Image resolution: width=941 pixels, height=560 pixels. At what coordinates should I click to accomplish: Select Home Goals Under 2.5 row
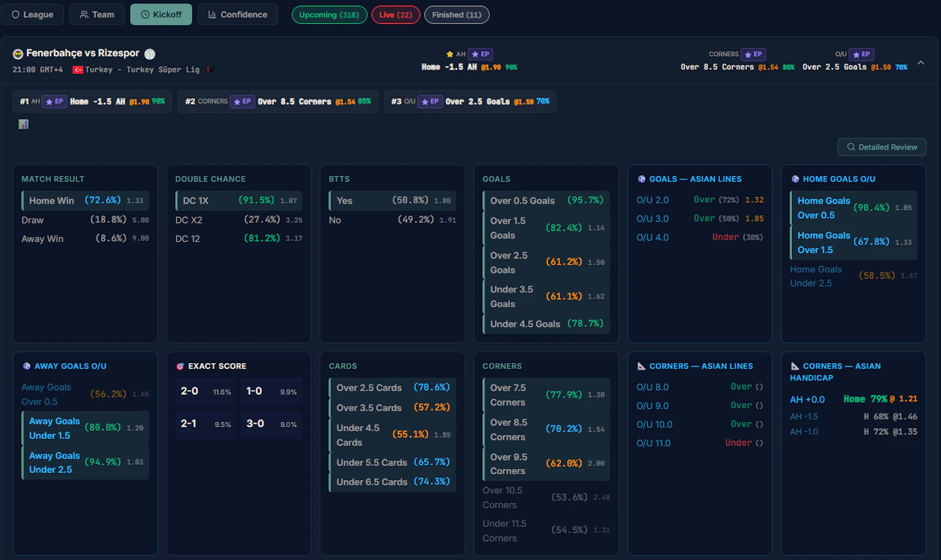click(x=853, y=276)
